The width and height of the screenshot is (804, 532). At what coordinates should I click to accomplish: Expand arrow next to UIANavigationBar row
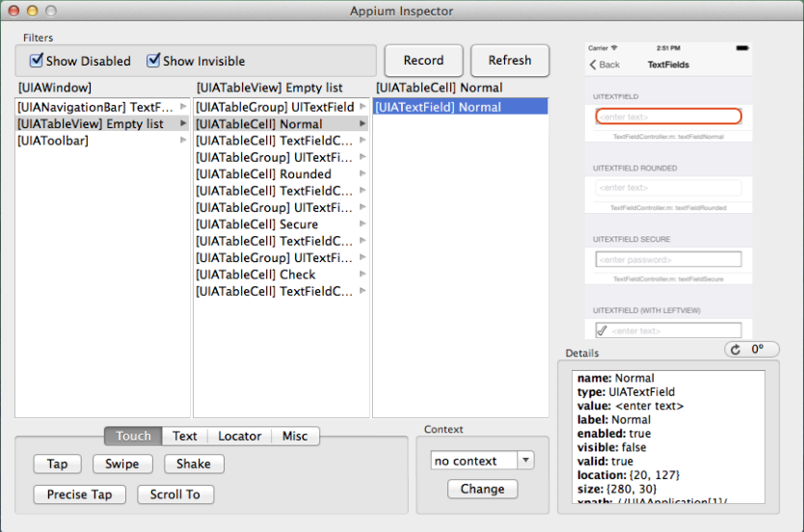coord(183,107)
